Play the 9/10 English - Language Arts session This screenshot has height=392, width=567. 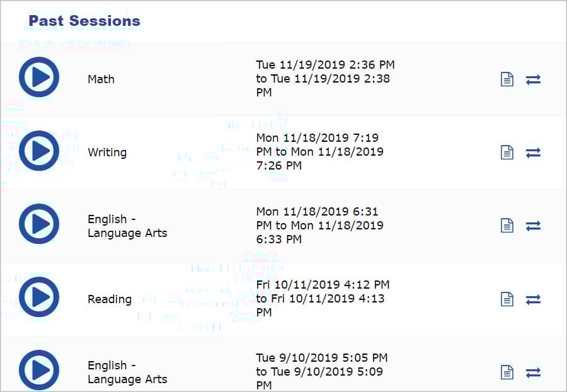(39, 371)
